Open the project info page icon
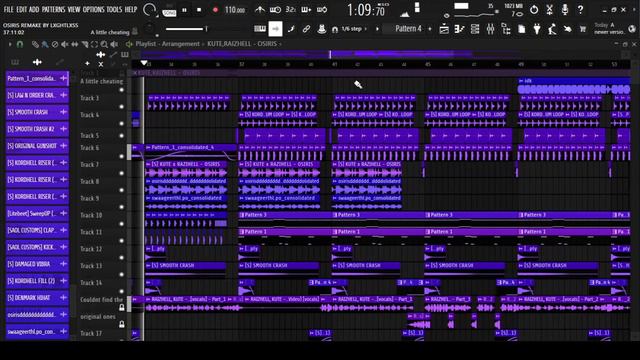The width and height of the screenshot is (640, 360). coord(522,29)
